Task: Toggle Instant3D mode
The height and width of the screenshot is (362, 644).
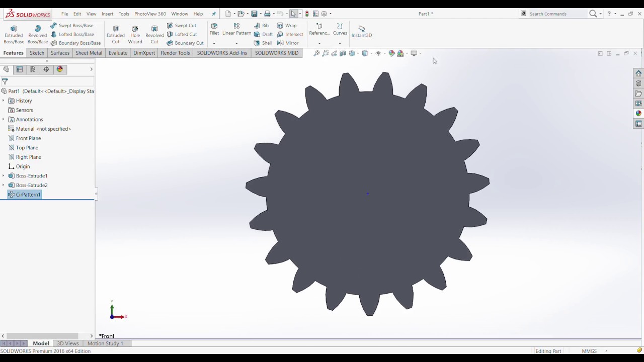Action: (362, 32)
